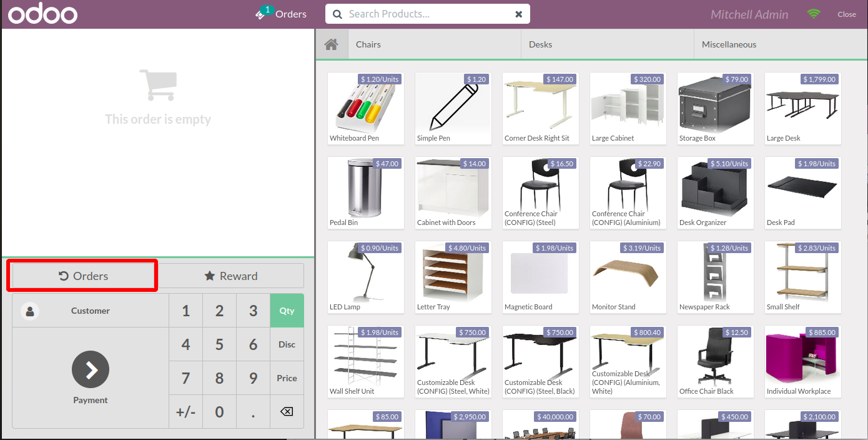Select the $ 40,000.00 product tile
This screenshot has width=868, height=440.
coord(541,425)
